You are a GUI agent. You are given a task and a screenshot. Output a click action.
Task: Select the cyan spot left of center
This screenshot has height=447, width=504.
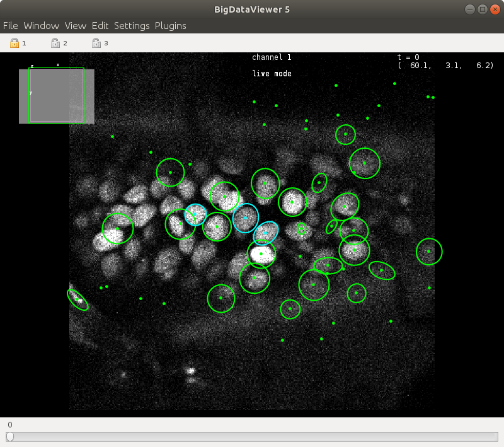[x=195, y=214]
